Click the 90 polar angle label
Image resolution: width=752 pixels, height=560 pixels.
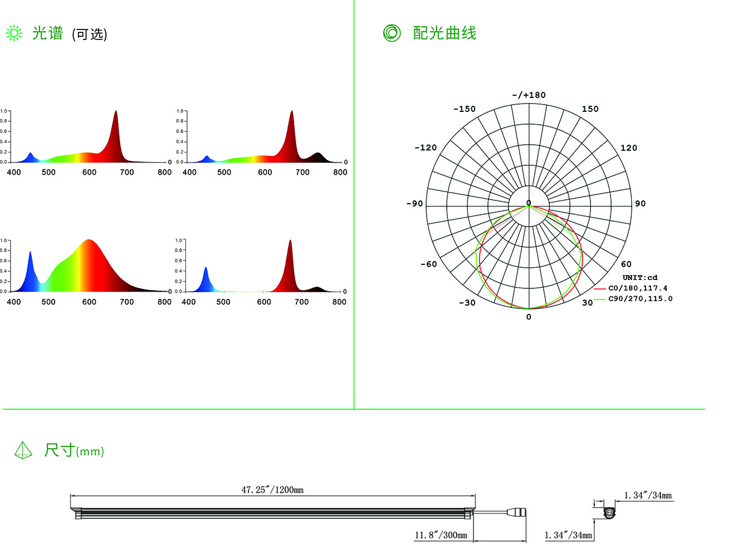[x=641, y=204]
